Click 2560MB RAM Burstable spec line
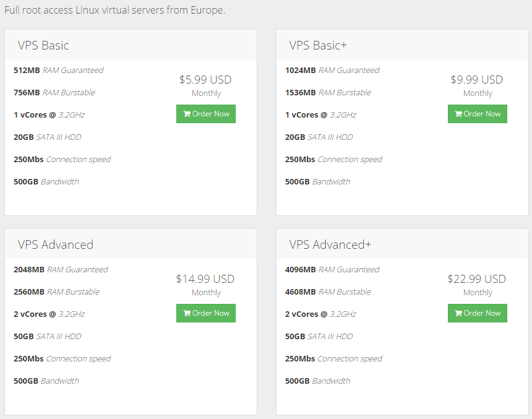The width and height of the screenshot is (532, 419). 57,292
